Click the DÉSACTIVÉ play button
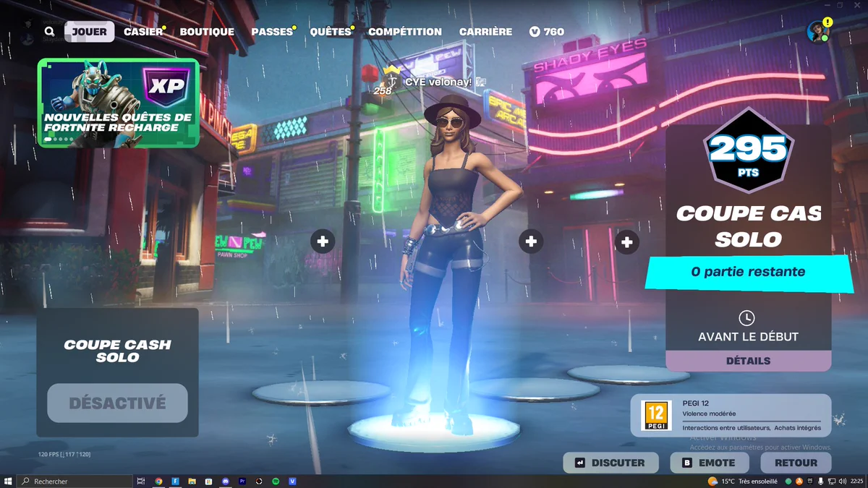The height and width of the screenshot is (488, 868). (x=117, y=403)
